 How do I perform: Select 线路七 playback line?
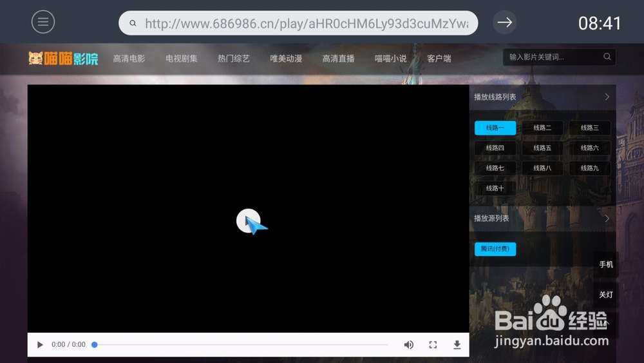pos(495,168)
